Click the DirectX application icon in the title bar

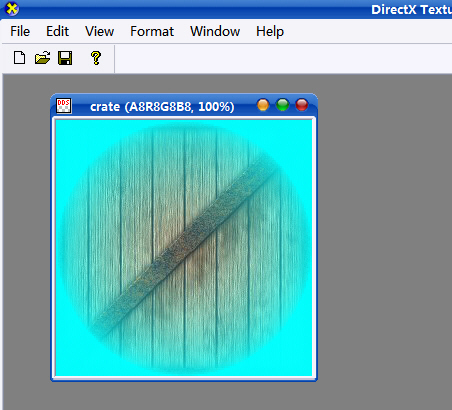point(12,9)
